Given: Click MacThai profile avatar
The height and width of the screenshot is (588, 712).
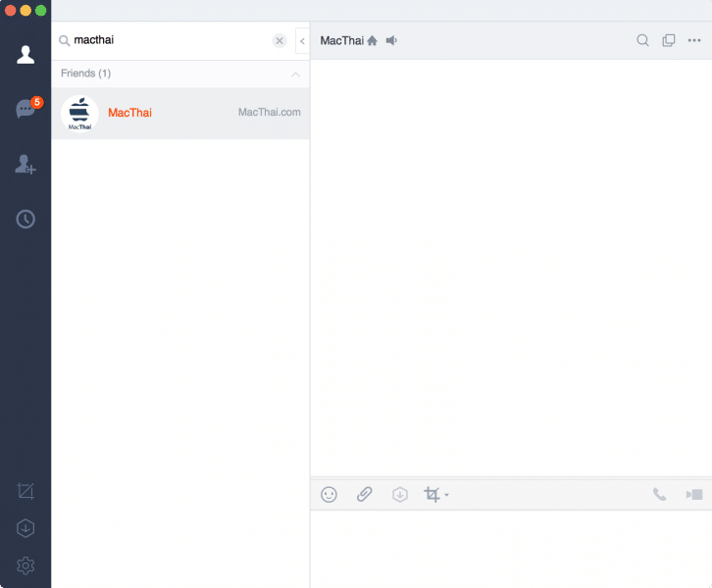Looking at the screenshot, I should click(x=79, y=113).
